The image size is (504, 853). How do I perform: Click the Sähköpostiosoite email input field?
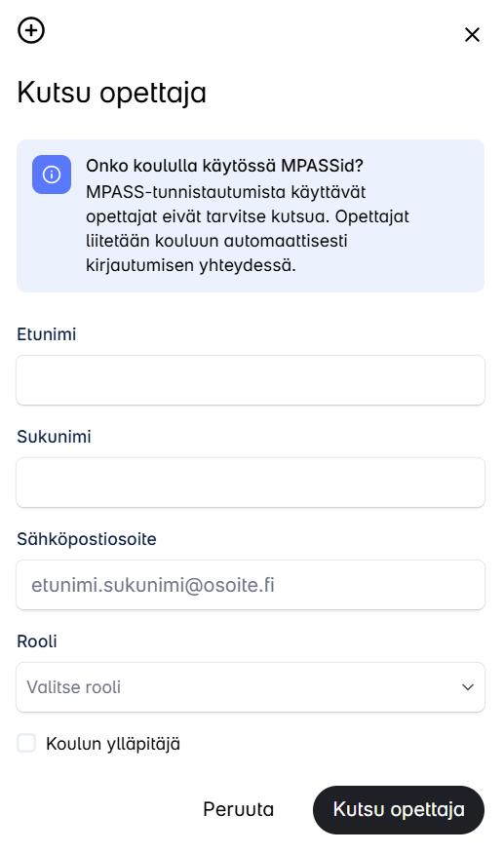(251, 585)
